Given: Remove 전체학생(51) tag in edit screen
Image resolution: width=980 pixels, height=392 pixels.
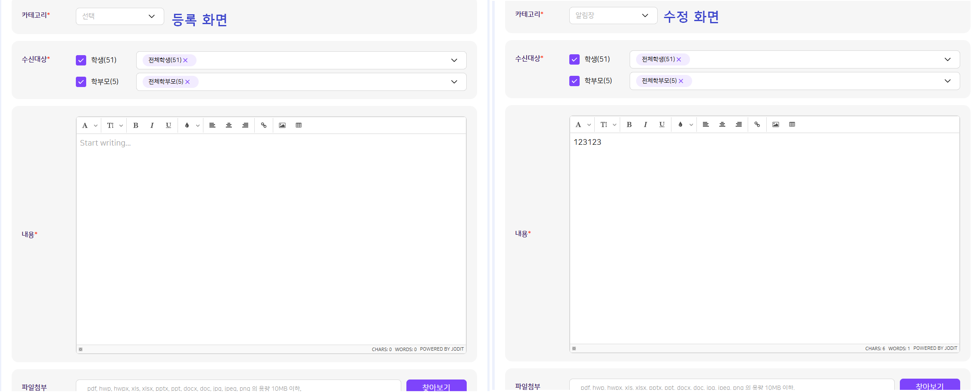Looking at the screenshot, I should pos(679,59).
